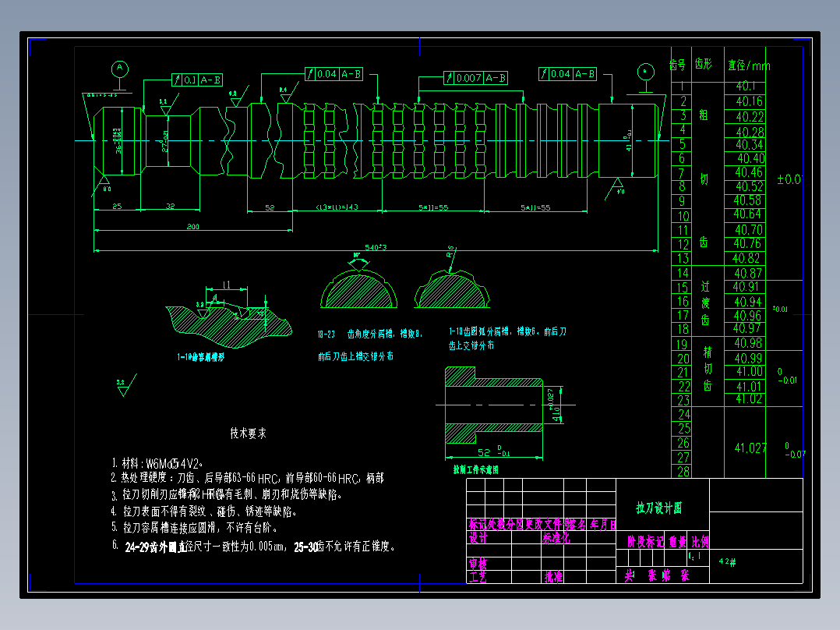Select the dimension text (13×11)=143
Screen dimensions: 840x630
337,207
